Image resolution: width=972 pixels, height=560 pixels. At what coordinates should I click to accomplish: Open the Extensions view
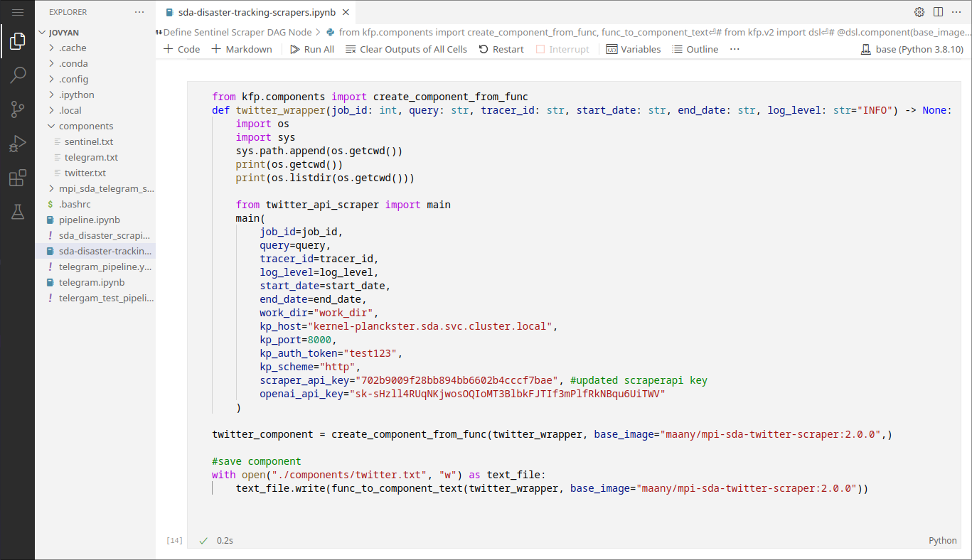[18, 178]
